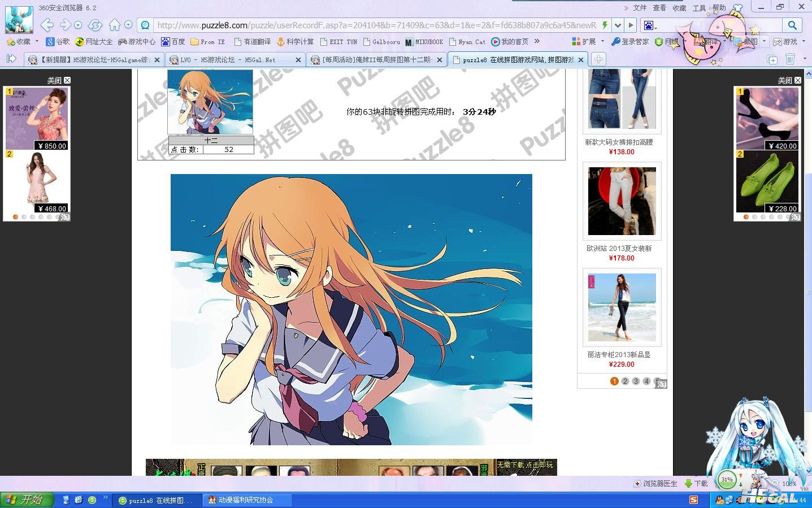Image resolution: width=812 pixels, height=508 pixels.
Task: Open the home button dropdown arrow
Action: (128, 25)
